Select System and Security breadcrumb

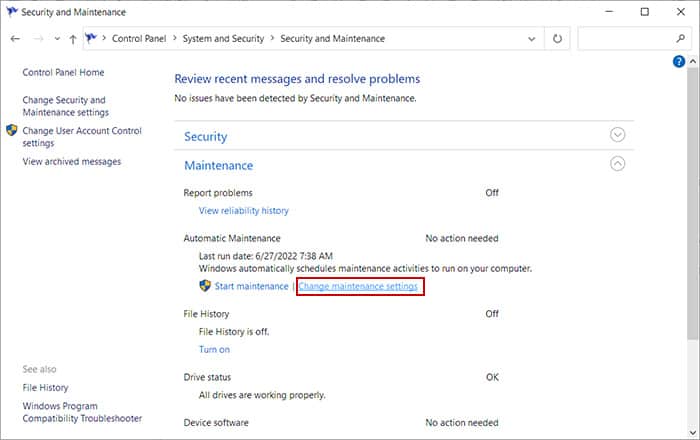223,39
